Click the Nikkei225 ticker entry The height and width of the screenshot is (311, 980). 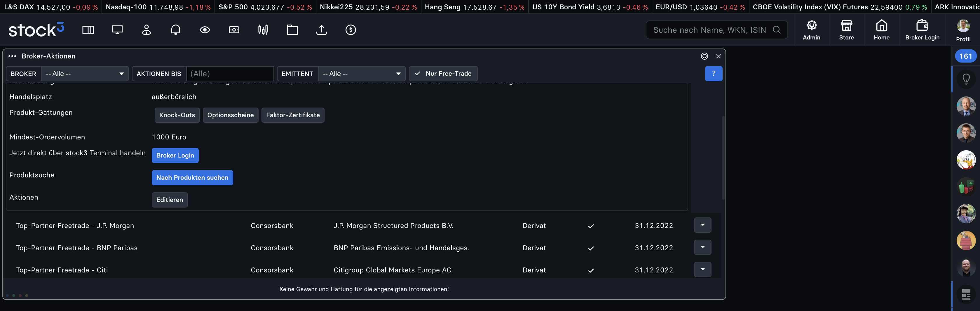click(368, 7)
